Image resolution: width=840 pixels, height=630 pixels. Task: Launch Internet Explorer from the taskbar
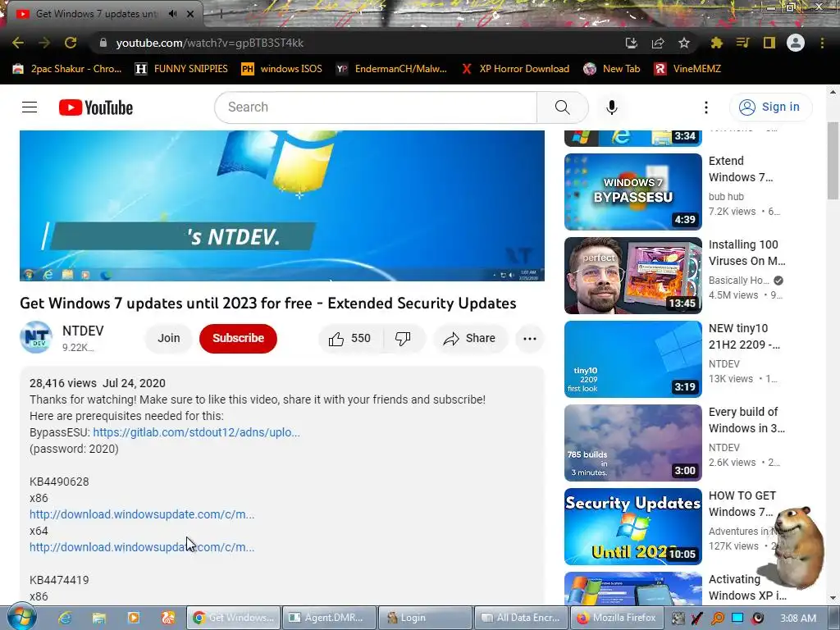pyautogui.click(x=65, y=618)
